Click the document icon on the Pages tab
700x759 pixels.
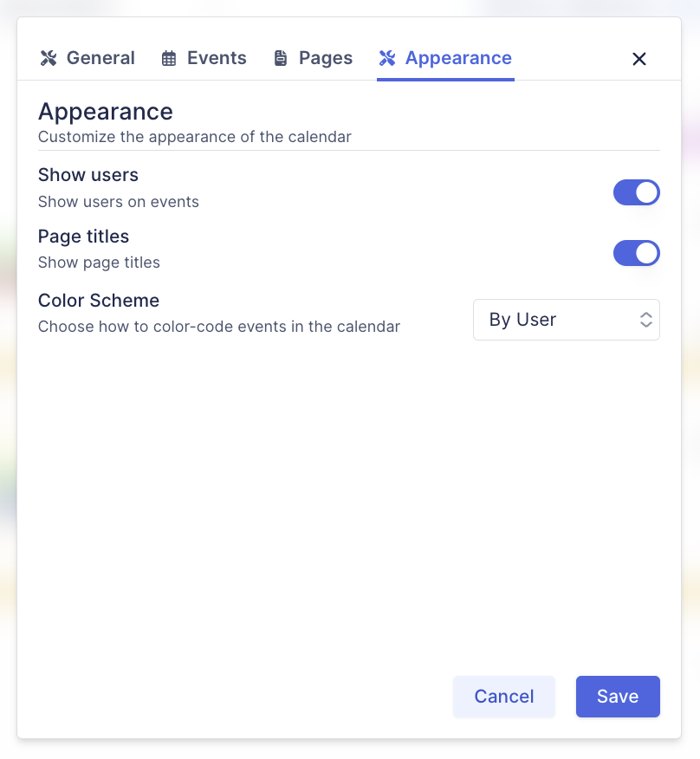[x=280, y=58]
